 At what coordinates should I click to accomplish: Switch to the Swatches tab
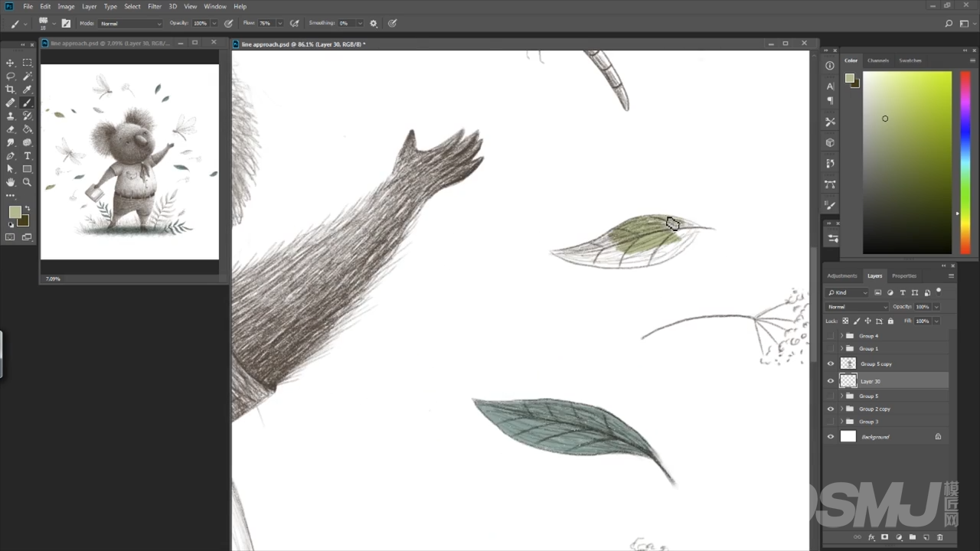click(910, 60)
